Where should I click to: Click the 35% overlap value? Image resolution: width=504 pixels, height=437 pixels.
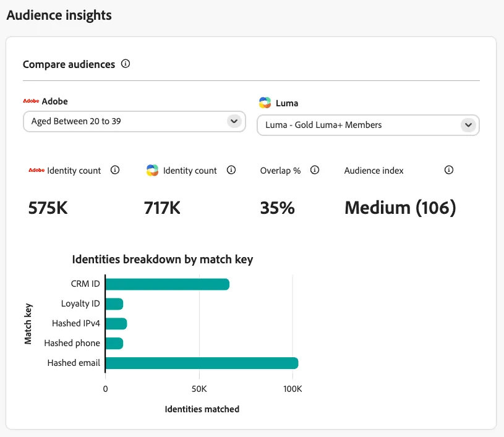[277, 208]
